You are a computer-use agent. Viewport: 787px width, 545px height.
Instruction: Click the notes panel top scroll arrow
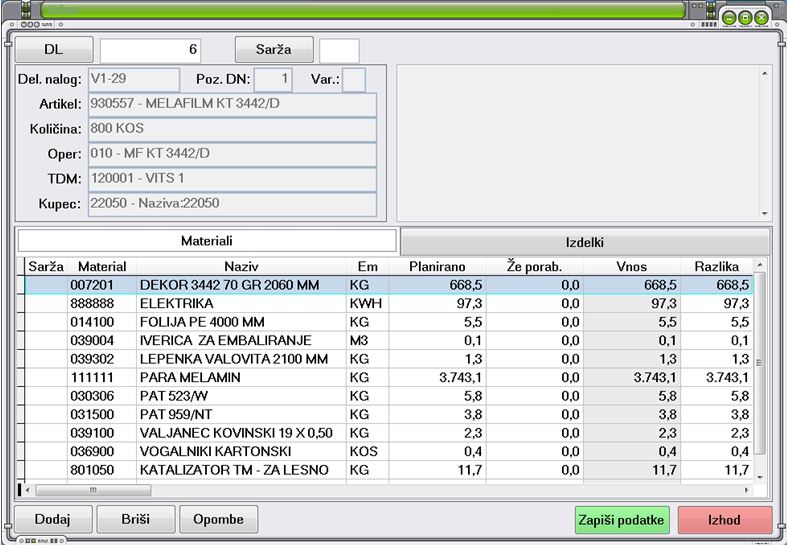[x=764, y=74]
